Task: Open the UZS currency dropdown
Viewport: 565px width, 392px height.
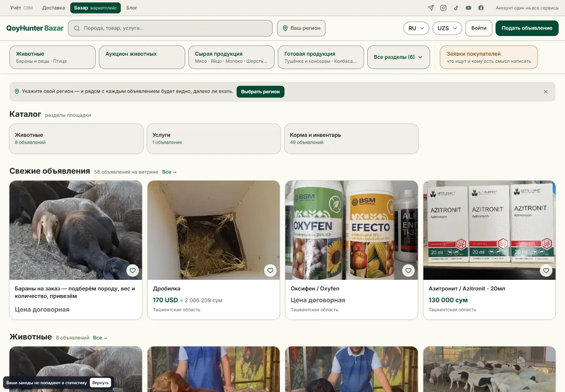Action: [x=447, y=28]
